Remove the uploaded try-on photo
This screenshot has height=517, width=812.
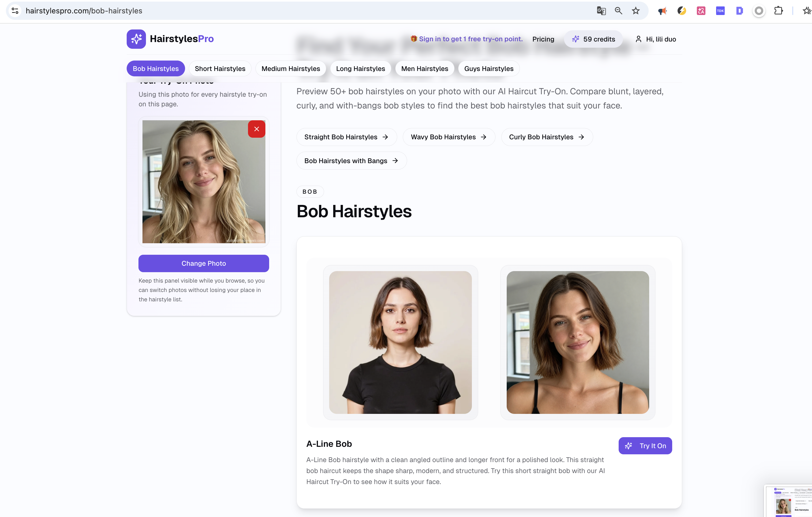257,129
